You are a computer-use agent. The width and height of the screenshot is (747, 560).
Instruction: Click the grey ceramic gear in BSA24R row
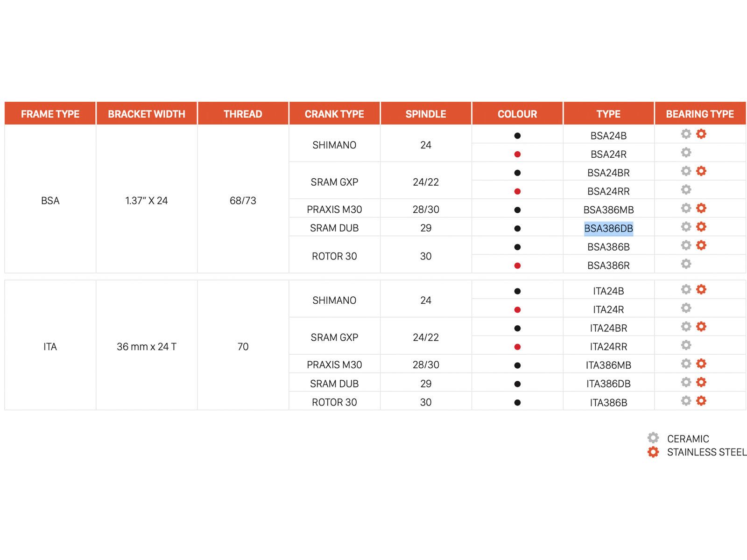point(686,153)
